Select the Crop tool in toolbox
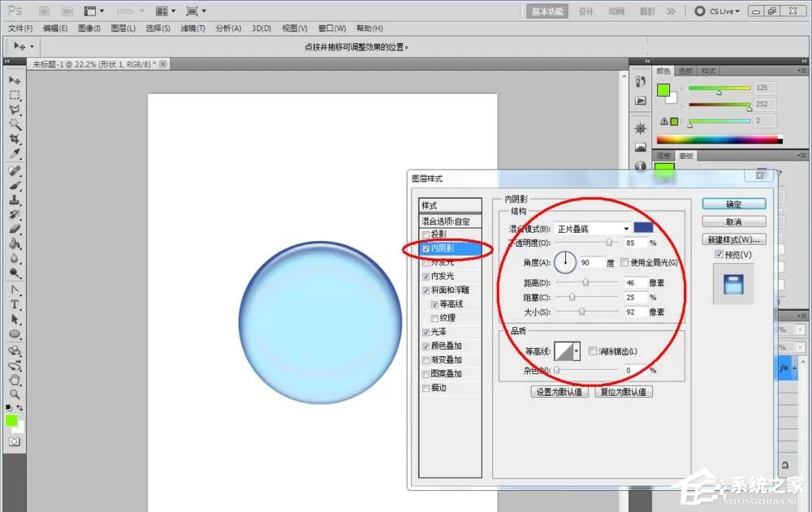 (x=15, y=139)
